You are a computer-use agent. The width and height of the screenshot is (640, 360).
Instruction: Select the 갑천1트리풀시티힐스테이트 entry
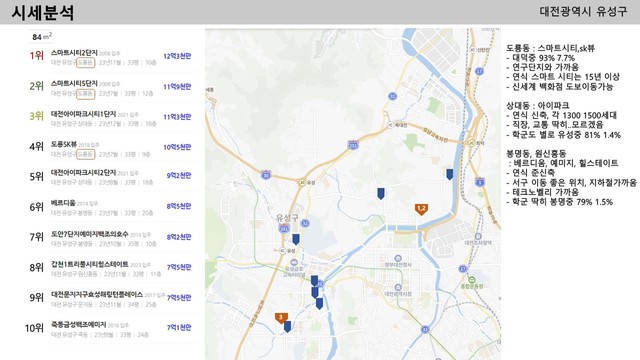[x=111, y=269]
